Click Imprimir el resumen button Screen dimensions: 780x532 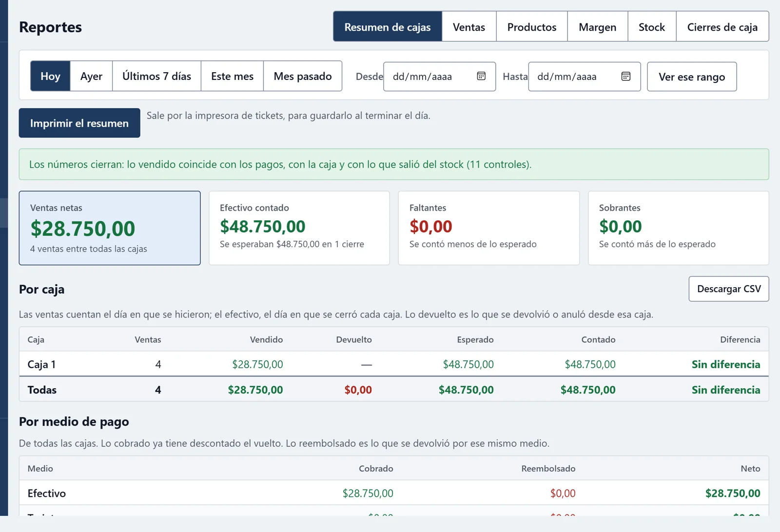tap(79, 123)
